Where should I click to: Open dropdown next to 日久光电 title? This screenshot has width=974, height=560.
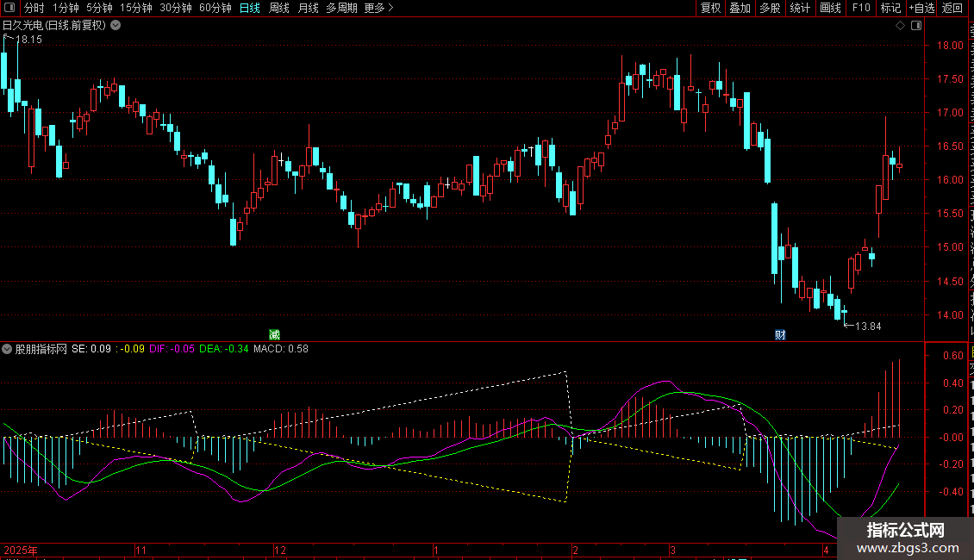(x=116, y=26)
